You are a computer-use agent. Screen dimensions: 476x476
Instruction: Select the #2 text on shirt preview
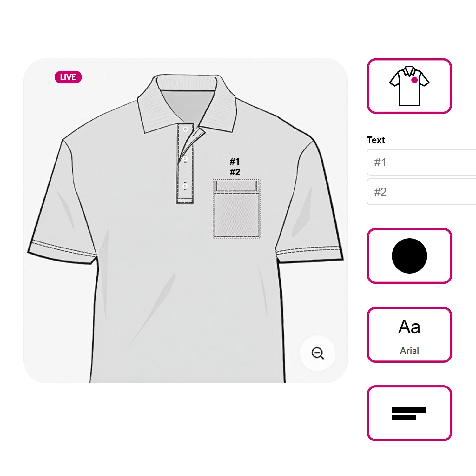click(x=235, y=172)
